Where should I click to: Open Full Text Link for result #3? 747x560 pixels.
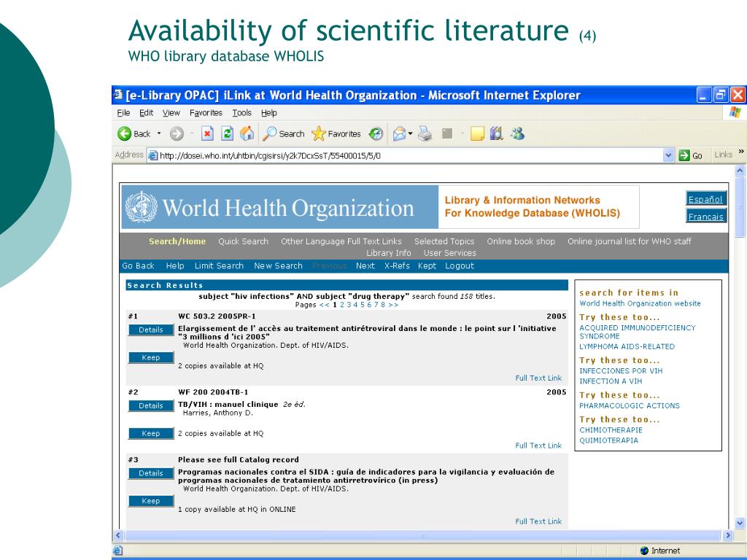coord(538,521)
